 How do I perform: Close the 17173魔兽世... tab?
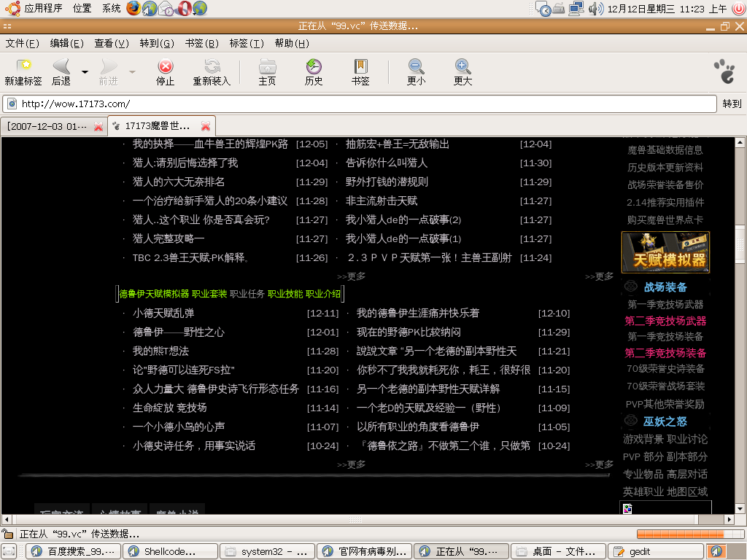click(x=206, y=126)
